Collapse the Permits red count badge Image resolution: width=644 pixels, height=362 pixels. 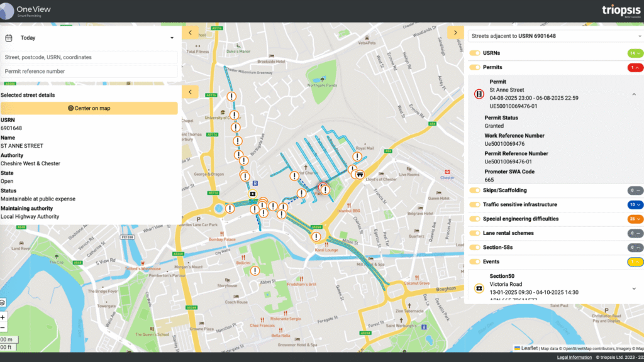635,67
